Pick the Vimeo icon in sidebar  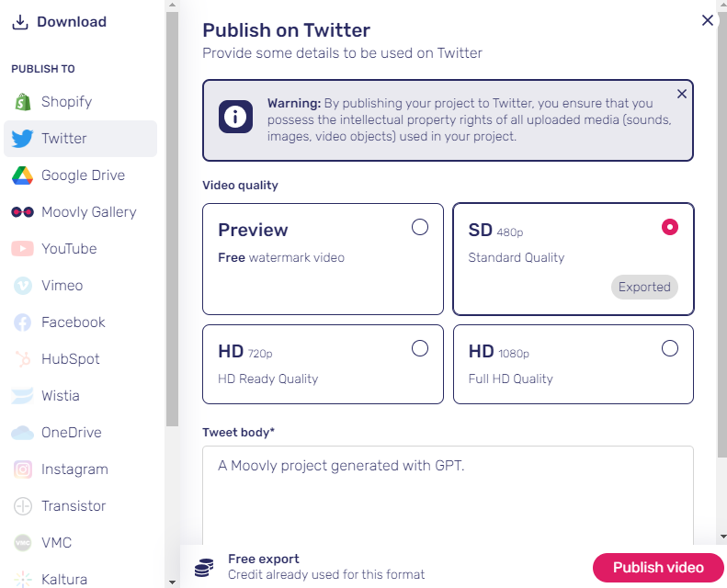23,286
